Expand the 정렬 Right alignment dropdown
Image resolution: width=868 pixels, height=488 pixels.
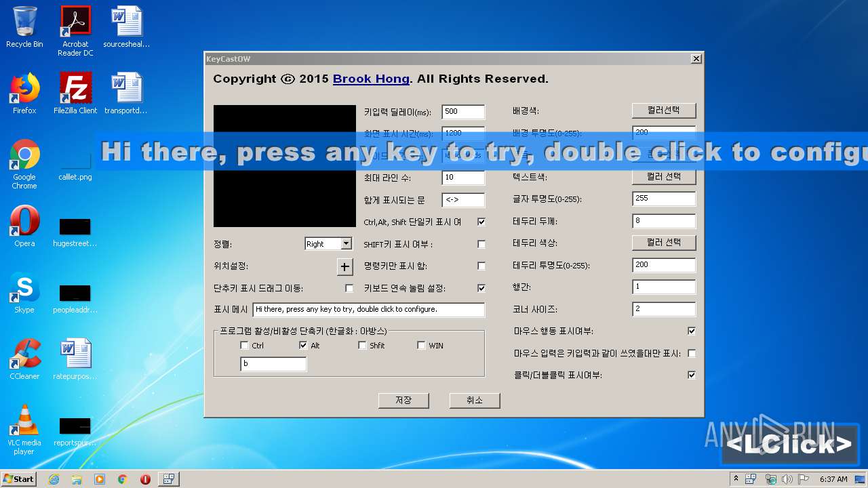(x=346, y=244)
